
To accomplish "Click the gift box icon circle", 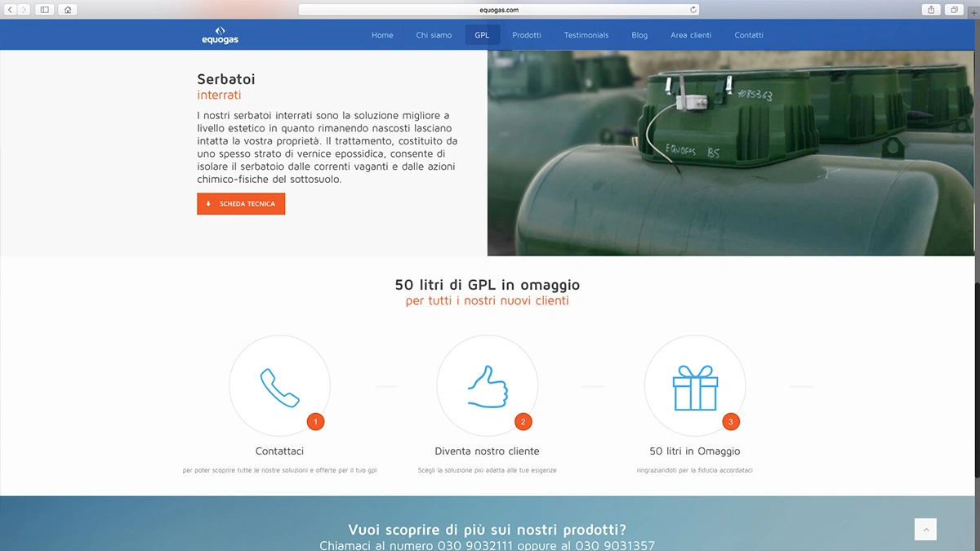I will 695,385.
